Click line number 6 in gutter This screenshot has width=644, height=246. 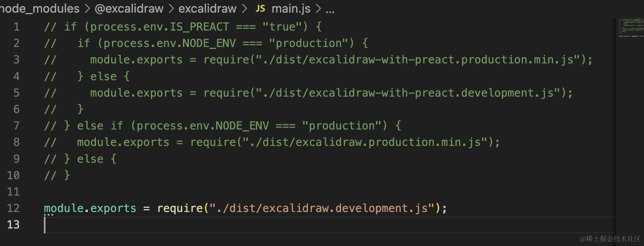16,109
